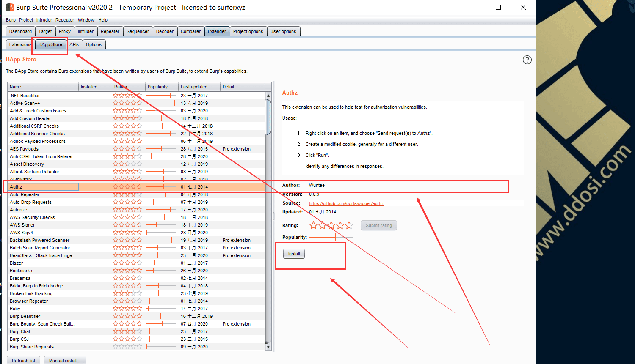Click popularity bar of AWS Sigv4 row
Viewport: 635px width, 364px height.
pyautogui.click(x=161, y=233)
